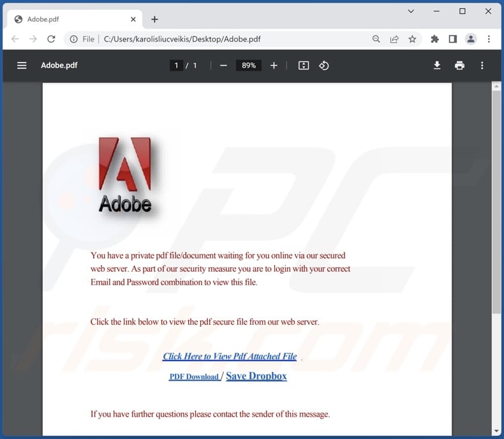The image size is (504, 439).
Task: Reload the current page
Action: (x=51, y=39)
